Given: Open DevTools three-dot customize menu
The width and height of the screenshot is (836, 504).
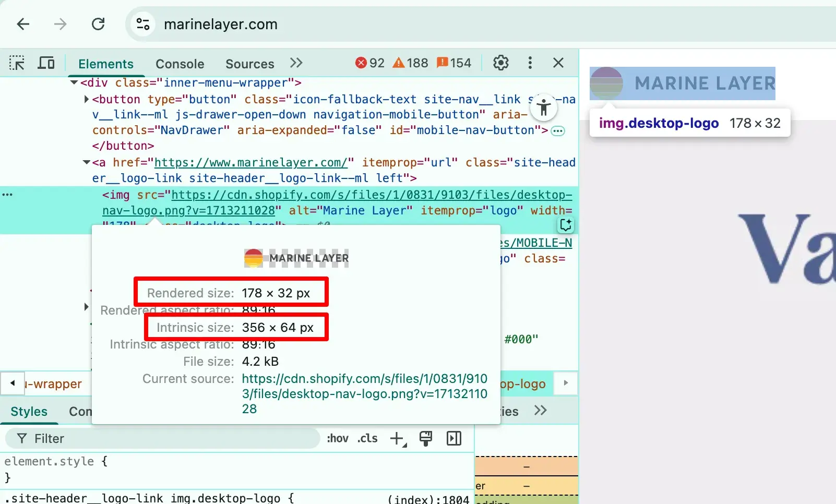Looking at the screenshot, I should [530, 63].
